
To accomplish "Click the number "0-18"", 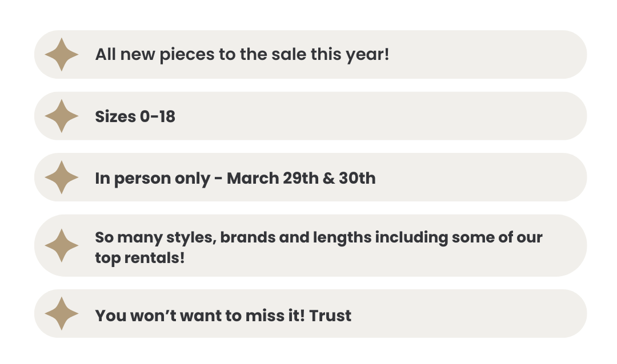I will coord(158,116).
